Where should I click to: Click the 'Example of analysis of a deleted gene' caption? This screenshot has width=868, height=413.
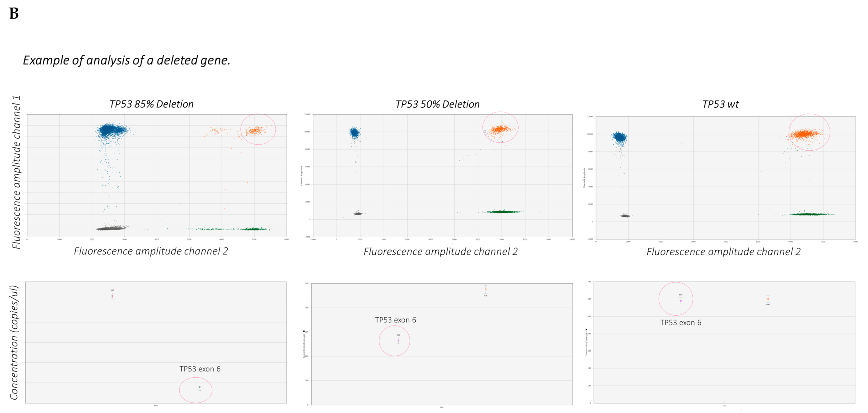click(x=126, y=60)
